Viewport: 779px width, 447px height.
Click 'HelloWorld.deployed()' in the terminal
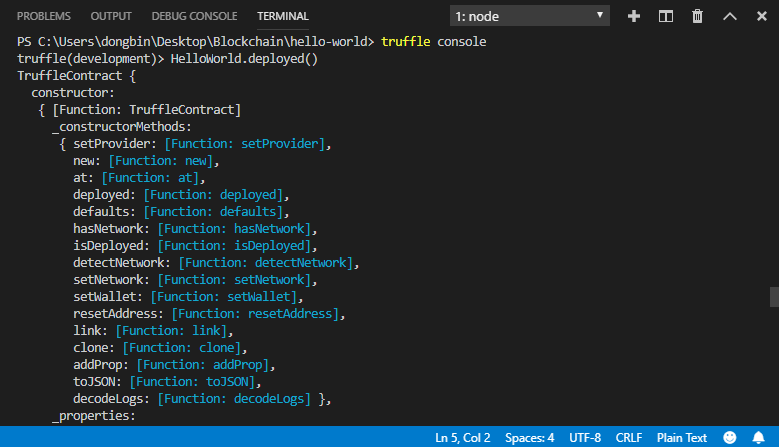pyautogui.click(x=244, y=59)
